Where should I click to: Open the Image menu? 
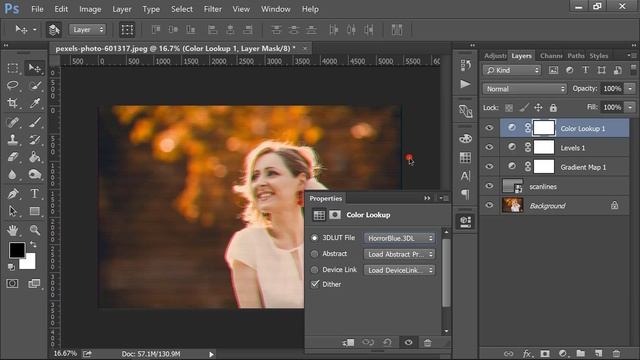click(x=90, y=9)
